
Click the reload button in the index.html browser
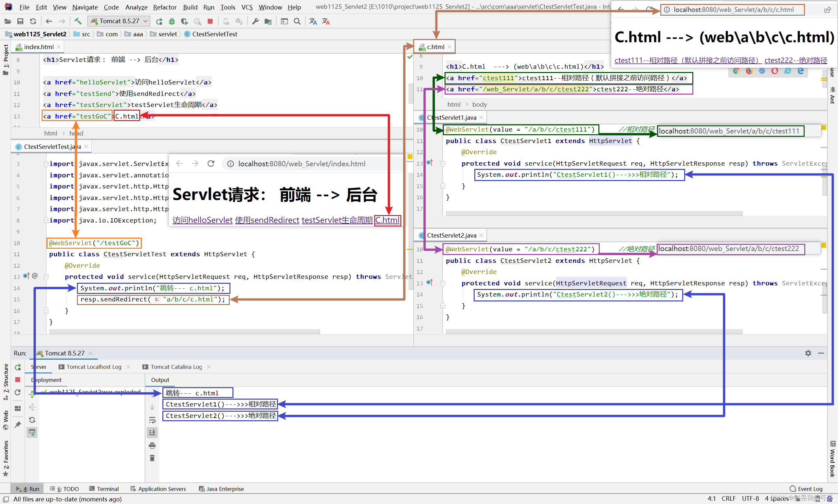(211, 164)
